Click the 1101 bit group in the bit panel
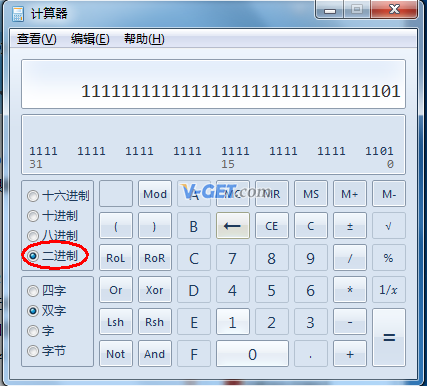Image resolution: width=427 pixels, height=386 pixels. 379,151
